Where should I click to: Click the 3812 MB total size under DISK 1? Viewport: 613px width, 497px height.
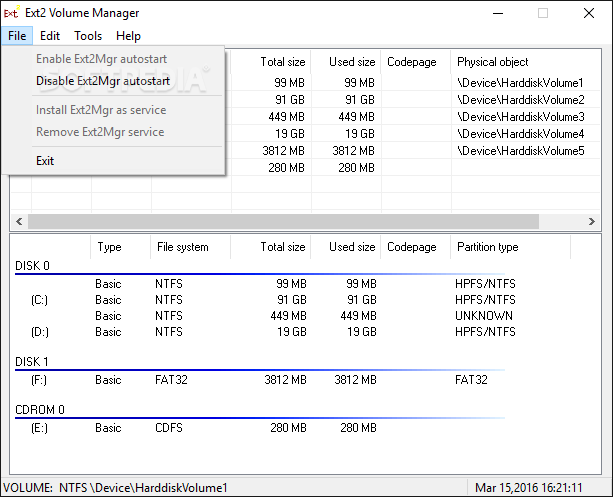(285, 380)
